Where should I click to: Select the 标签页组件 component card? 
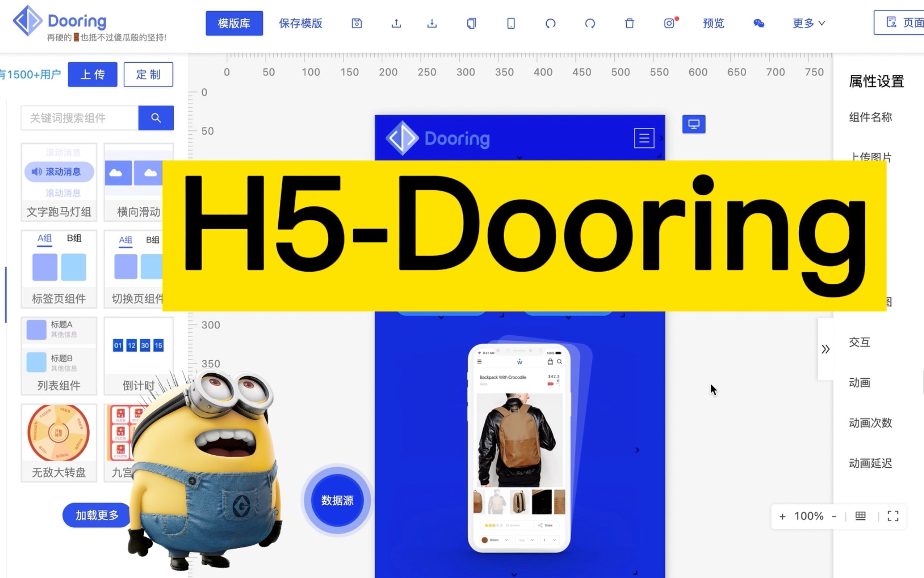click(x=59, y=269)
